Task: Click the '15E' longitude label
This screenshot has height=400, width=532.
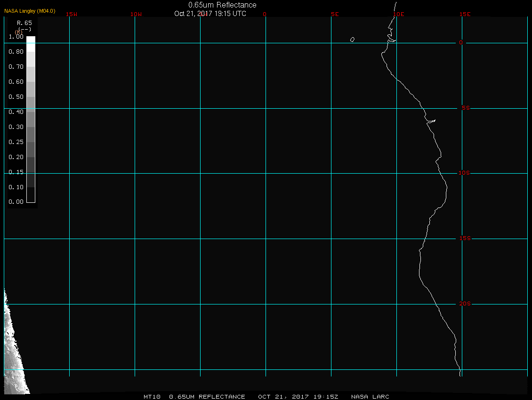Action: [x=465, y=14]
